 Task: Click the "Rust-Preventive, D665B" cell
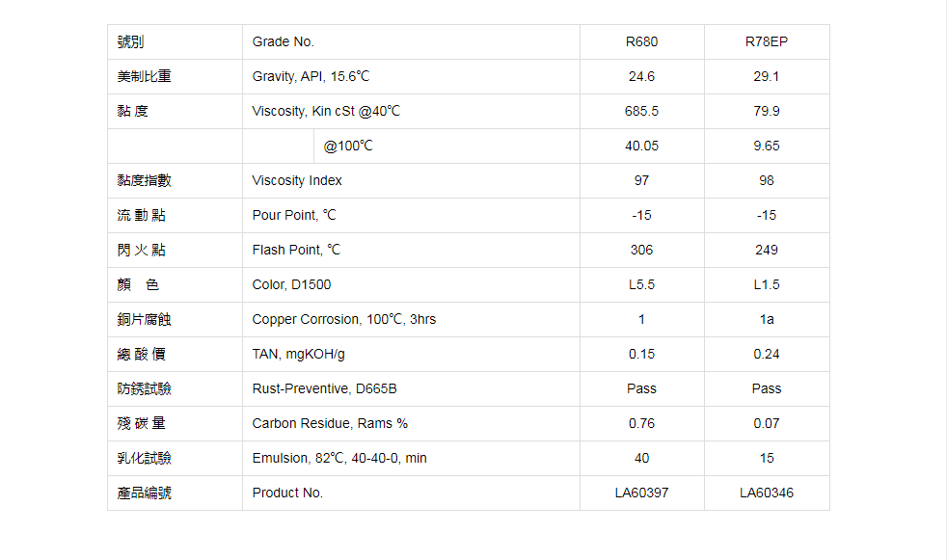click(325, 388)
